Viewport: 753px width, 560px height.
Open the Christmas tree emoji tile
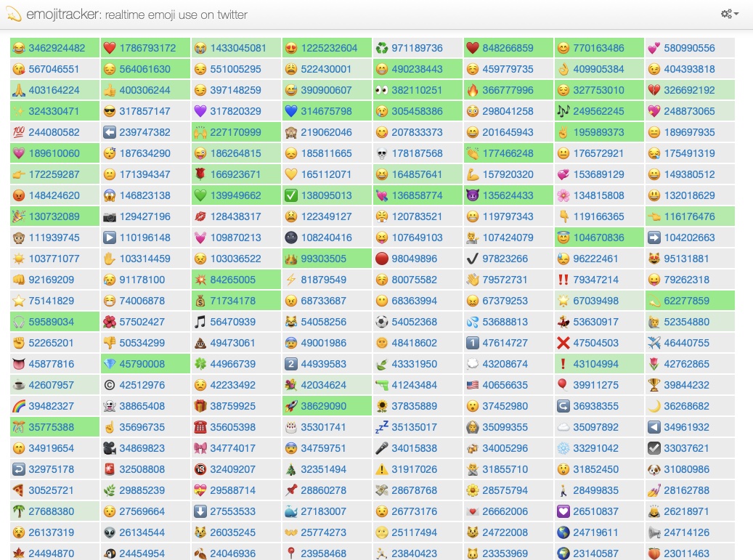290,470
